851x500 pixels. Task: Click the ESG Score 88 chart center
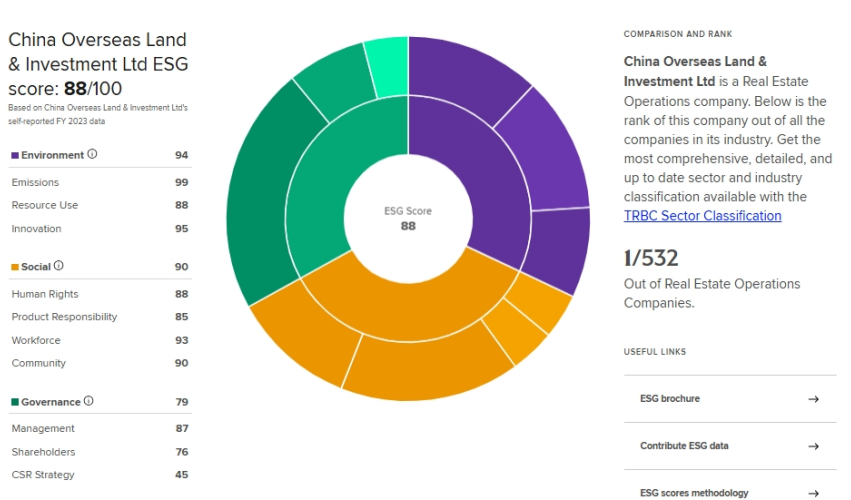408,219
